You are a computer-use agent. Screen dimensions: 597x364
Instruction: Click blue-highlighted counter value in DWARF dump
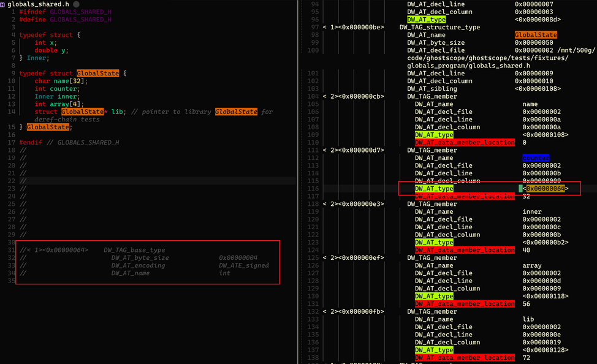[535, 158]
